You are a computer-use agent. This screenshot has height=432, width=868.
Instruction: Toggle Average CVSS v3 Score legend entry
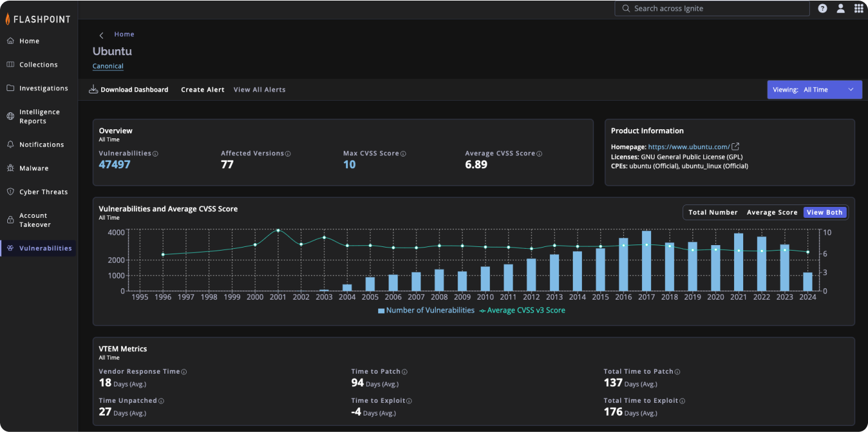522,311
